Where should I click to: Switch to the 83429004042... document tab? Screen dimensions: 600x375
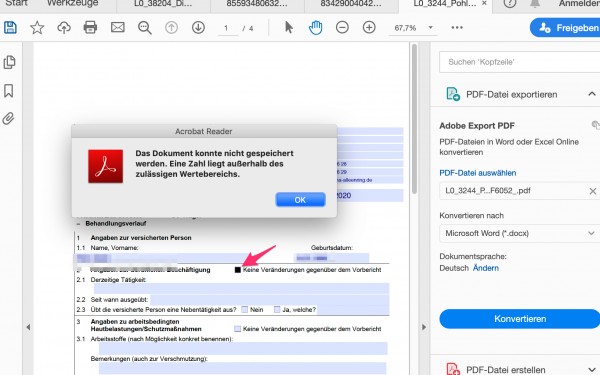351,3
